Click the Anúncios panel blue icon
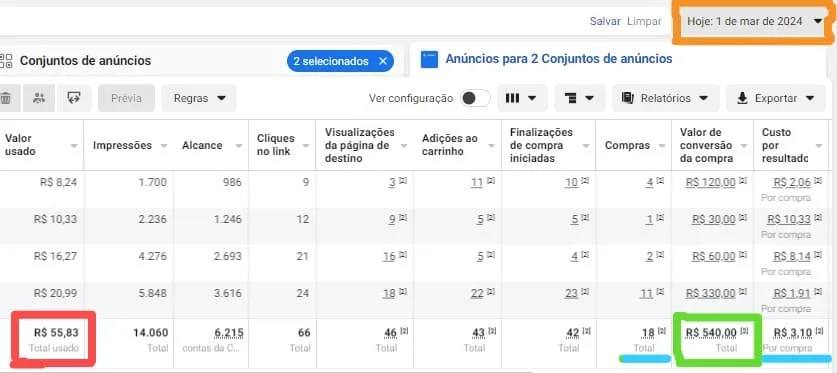 (x=429, y=59)
